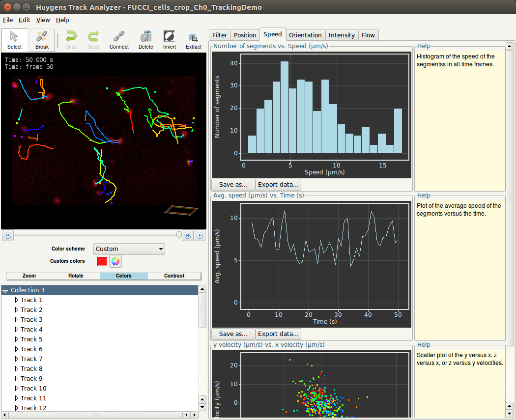The image size is (516, 420).
Task: Click the red custom color swatch
Action: click(102, 261)
